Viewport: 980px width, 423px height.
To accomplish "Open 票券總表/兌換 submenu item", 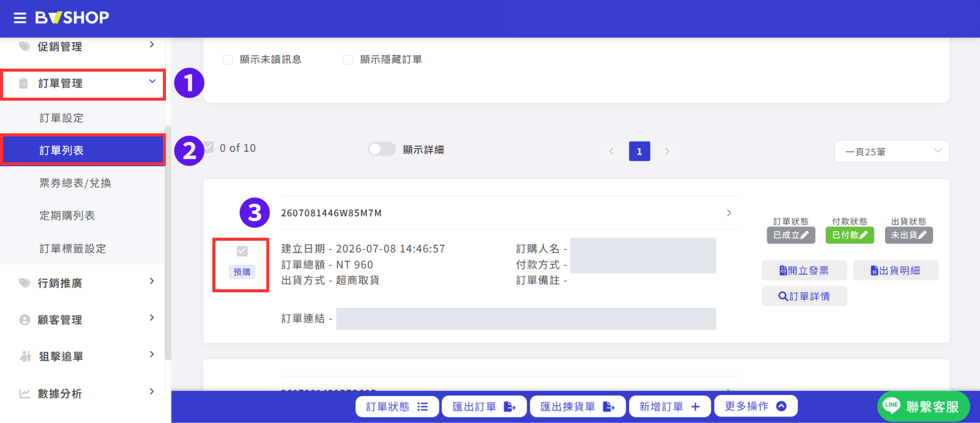I will click(x=75, y=183).
